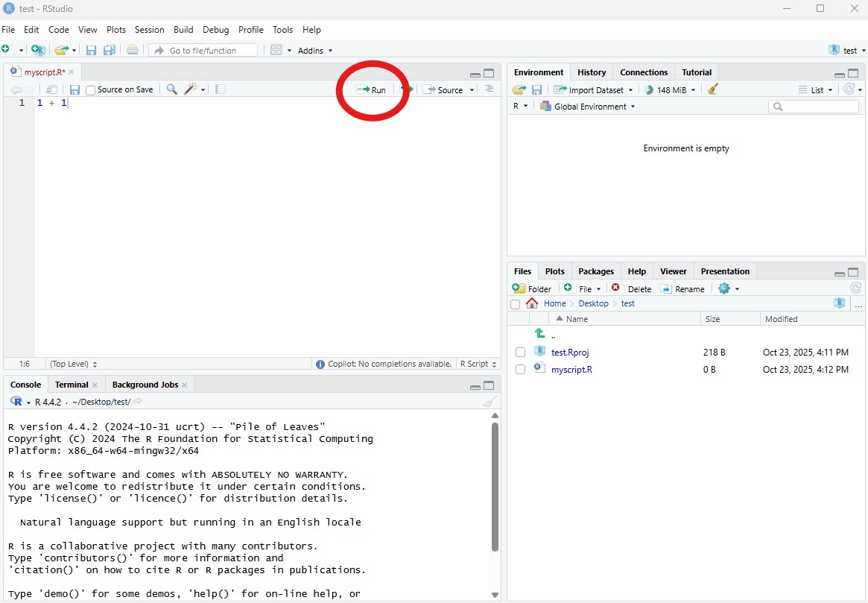Enable the Source on Save checkbox
The width and height of the screenshot is (868, 603).
coord(91,90)
